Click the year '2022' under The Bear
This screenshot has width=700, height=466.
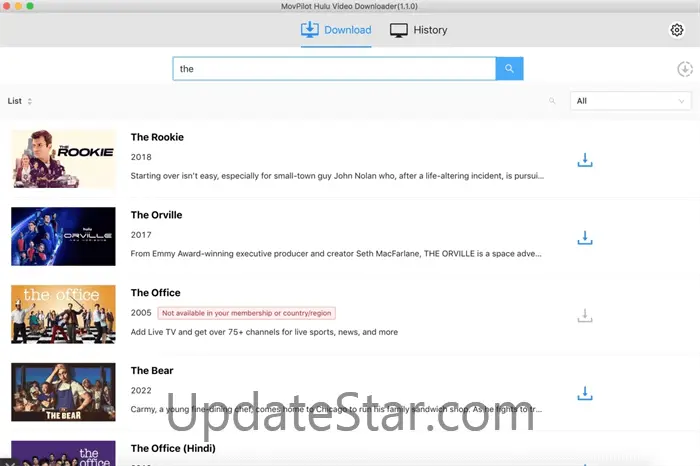click(141, 391)
